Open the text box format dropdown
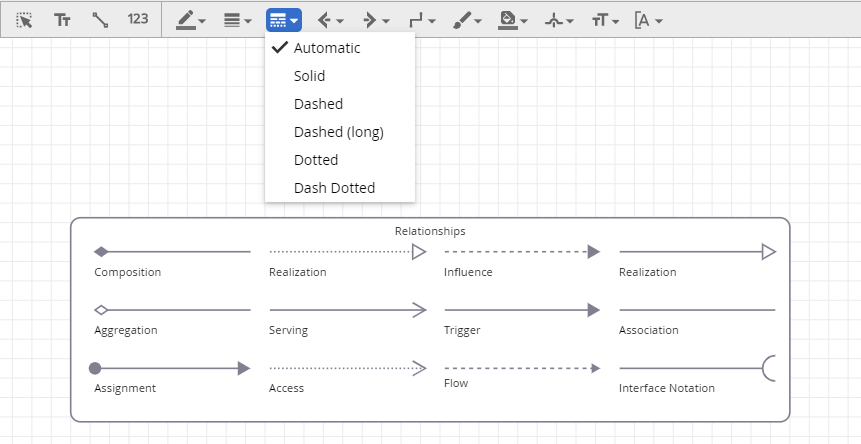This screenshot has width=861, height=444. tap(649, 19)
